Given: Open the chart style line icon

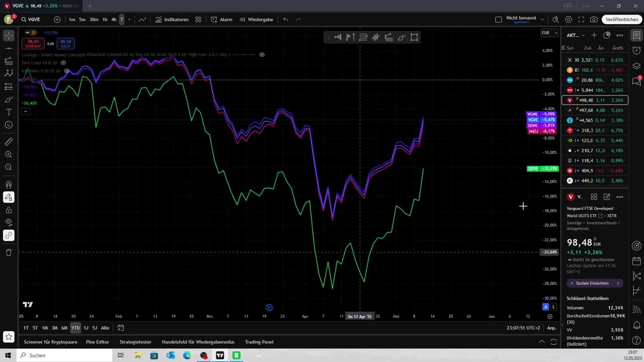Looking at the screenshot, I should point(143,20).
